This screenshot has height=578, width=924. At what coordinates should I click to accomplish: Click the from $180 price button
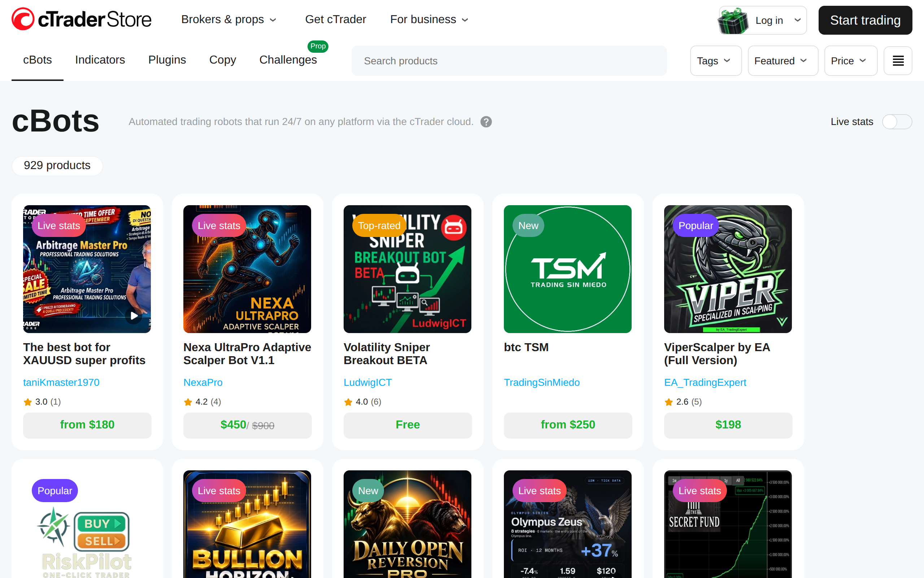[x=87, y=425]
